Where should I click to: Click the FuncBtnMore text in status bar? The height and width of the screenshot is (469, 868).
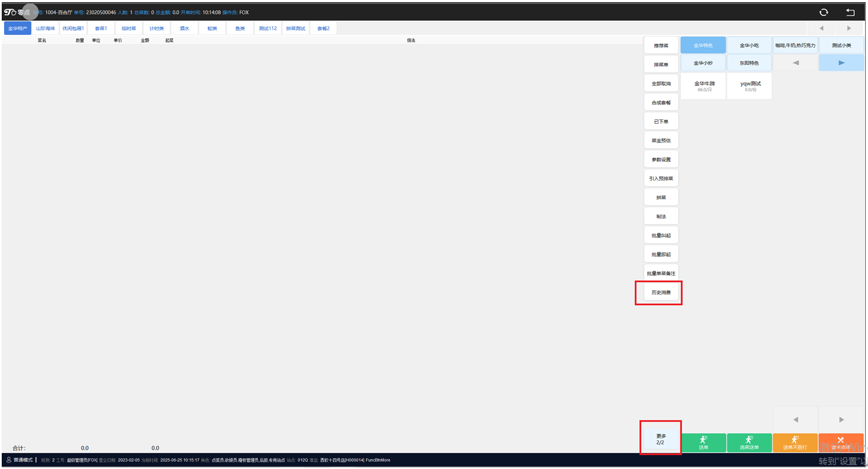pos(378,460)
